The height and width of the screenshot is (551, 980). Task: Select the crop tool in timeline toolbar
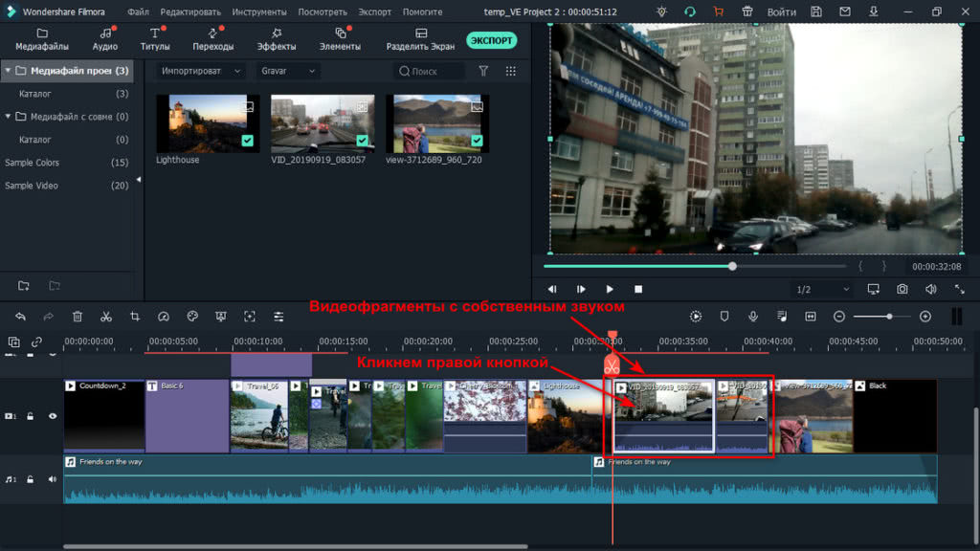(x=135, y=317)
